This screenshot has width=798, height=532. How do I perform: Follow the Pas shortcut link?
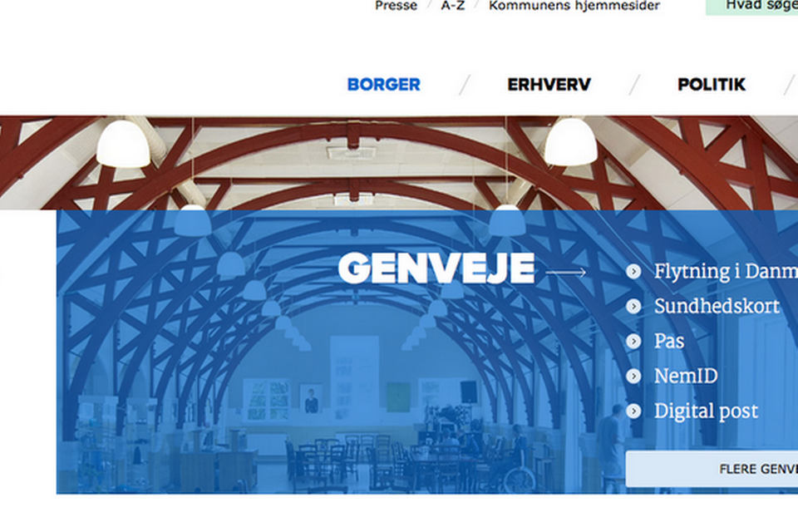coord(668,341)
